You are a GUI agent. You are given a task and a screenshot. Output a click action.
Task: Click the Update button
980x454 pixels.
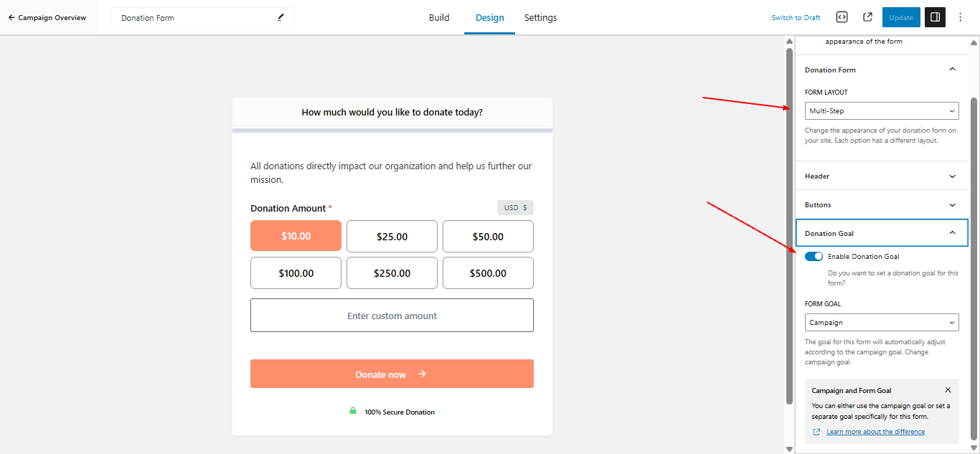pyautogui.click(x=901, y=17)
